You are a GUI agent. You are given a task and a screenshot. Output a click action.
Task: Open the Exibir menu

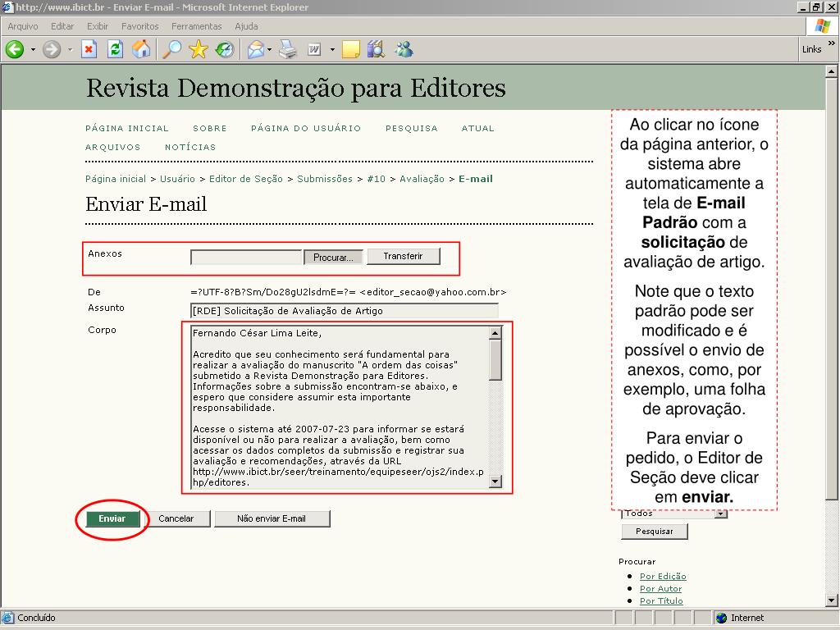(98, 26)
